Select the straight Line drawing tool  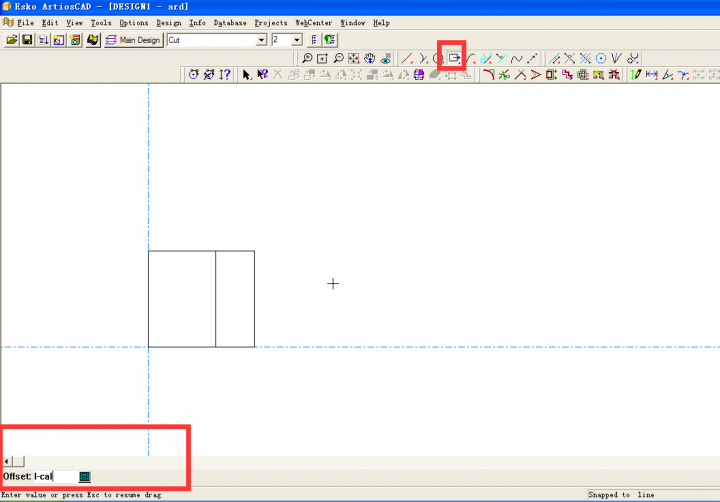[407, 58]
